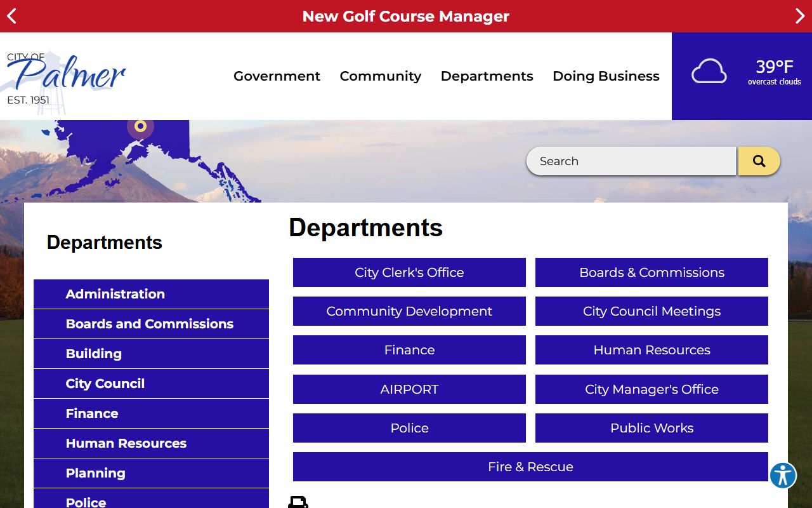Open Fire & Rescue department
This screenshot has height=508, width=812.
(x=530, y=467)
